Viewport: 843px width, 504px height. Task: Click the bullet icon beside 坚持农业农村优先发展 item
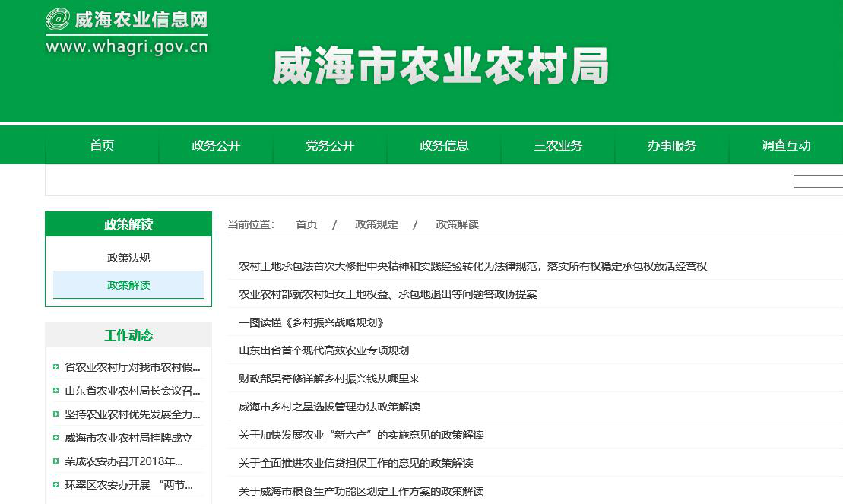56,414
